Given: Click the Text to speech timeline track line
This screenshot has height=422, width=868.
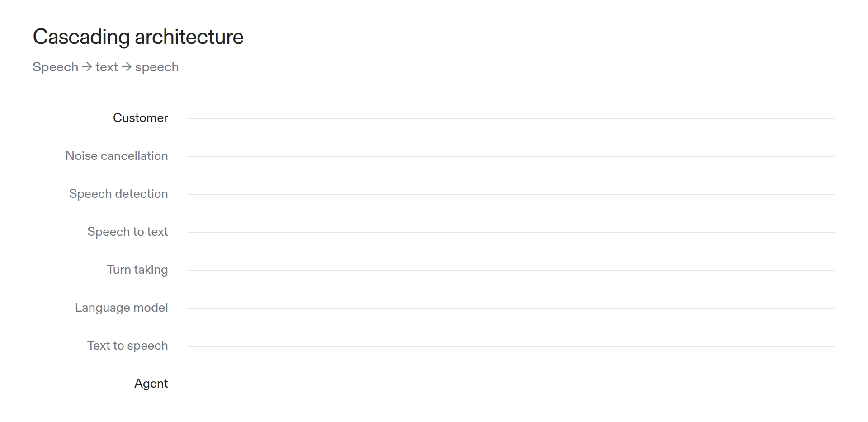Looking at the screenshot, I should 511,346.
